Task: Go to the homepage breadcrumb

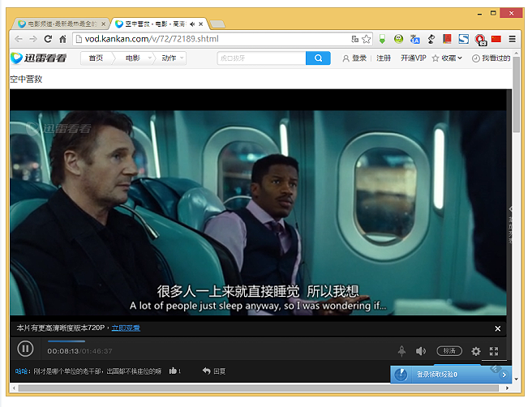Action: (96, 58)
